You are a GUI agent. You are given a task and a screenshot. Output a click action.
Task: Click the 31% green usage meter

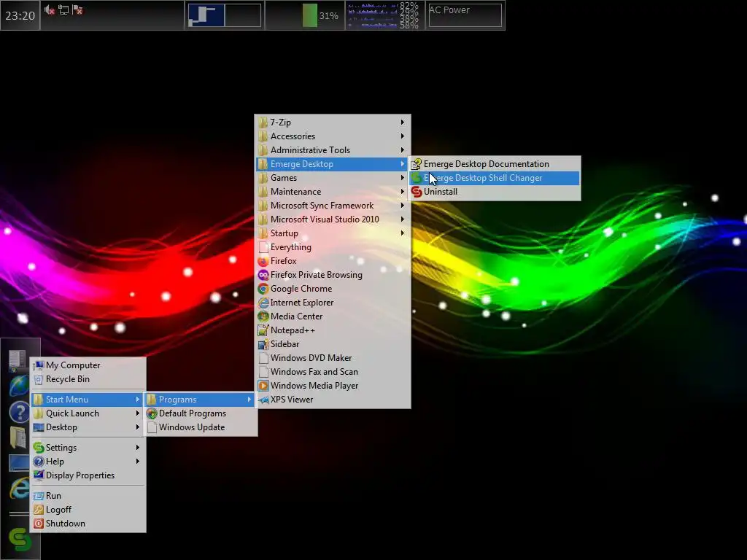(x=309, y=15)
